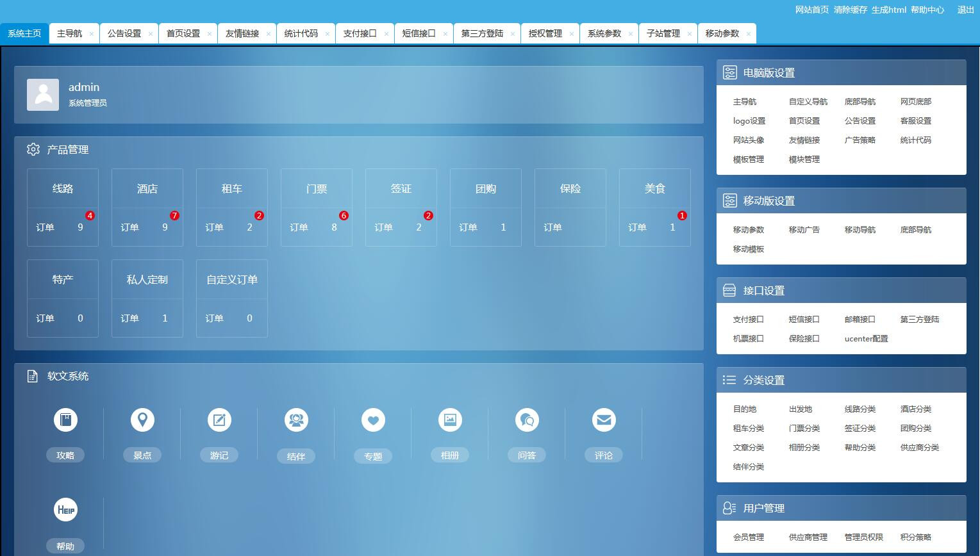Click the 电脑版设置 panel icon
The image size is (980, 556).
coord(729,72)
